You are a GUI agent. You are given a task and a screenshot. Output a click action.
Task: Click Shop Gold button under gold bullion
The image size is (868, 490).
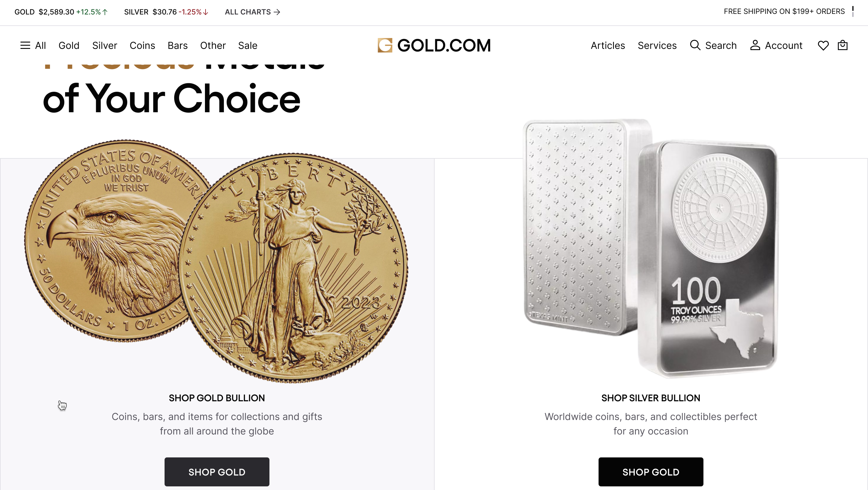pyautogui.click(x=217, y=472)
